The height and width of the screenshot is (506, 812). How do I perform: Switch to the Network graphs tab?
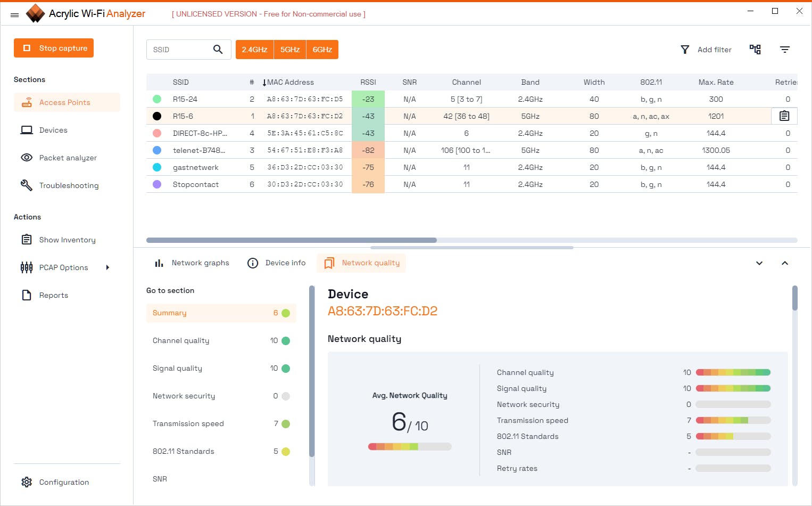pyautogui.click(x=192, y=263)
